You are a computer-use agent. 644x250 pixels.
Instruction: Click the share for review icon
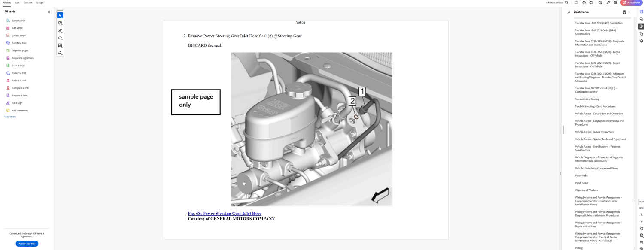(600, 3)
